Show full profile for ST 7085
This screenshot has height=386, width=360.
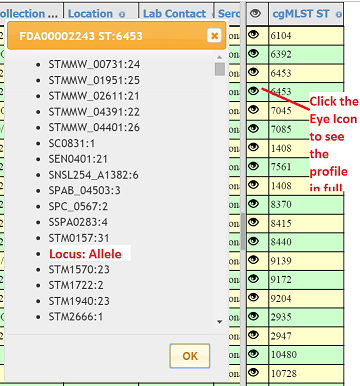coord(254,128)
